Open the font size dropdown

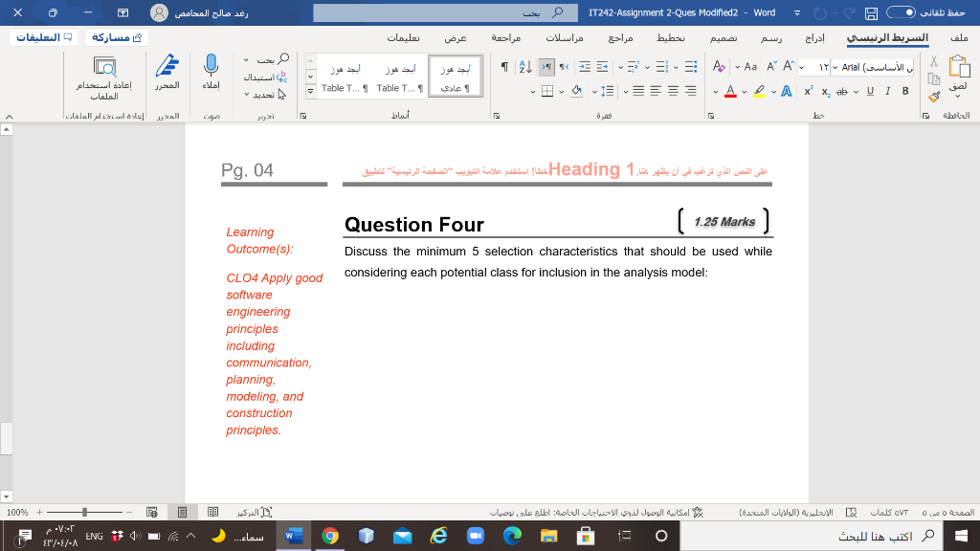click(x=801, y=68)
